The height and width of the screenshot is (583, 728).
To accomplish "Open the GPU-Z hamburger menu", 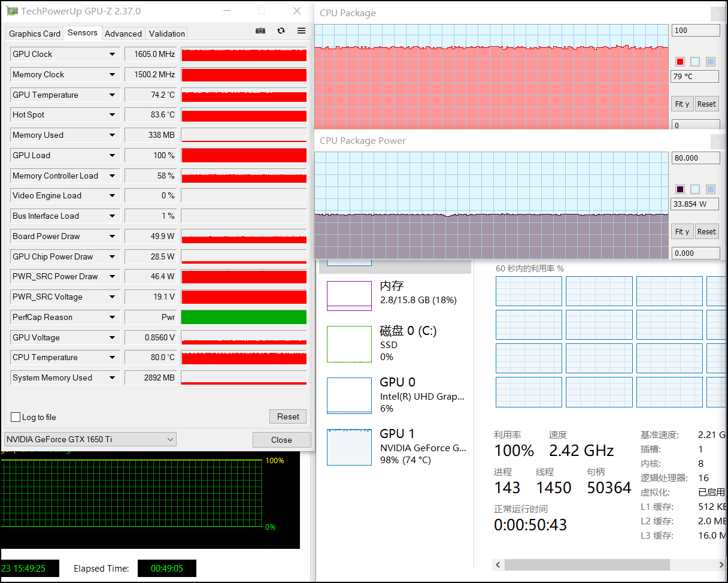I will click(301, 31).
